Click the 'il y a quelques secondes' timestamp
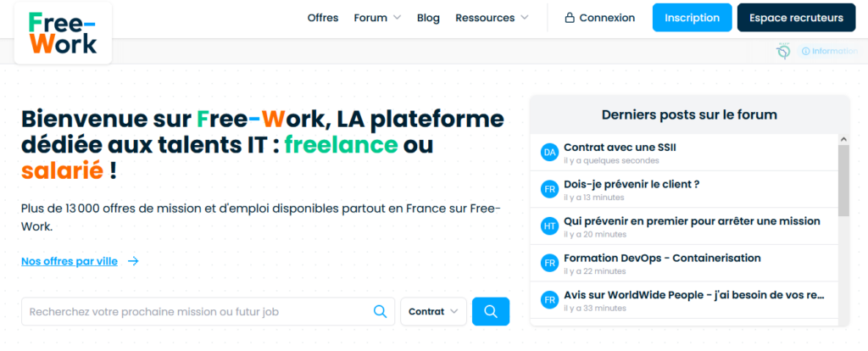 tap(611, 160)
